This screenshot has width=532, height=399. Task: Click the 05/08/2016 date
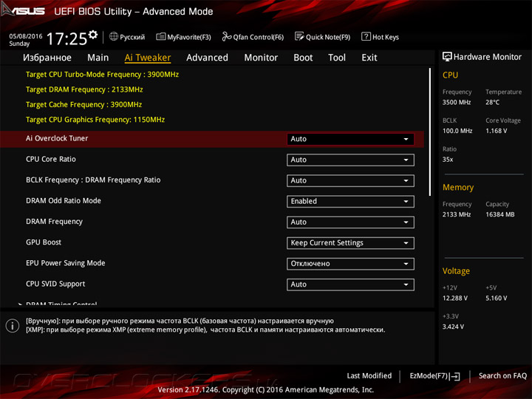click(x=26, y=36)
